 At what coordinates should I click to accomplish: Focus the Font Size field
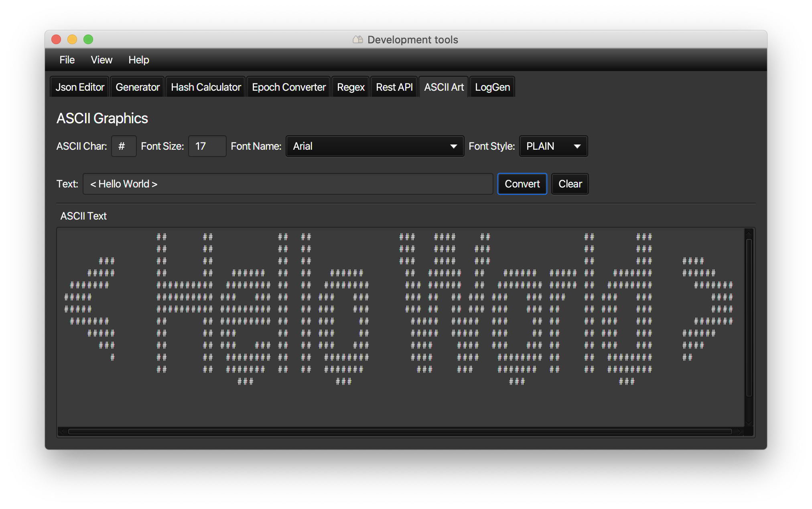[207, 146]
